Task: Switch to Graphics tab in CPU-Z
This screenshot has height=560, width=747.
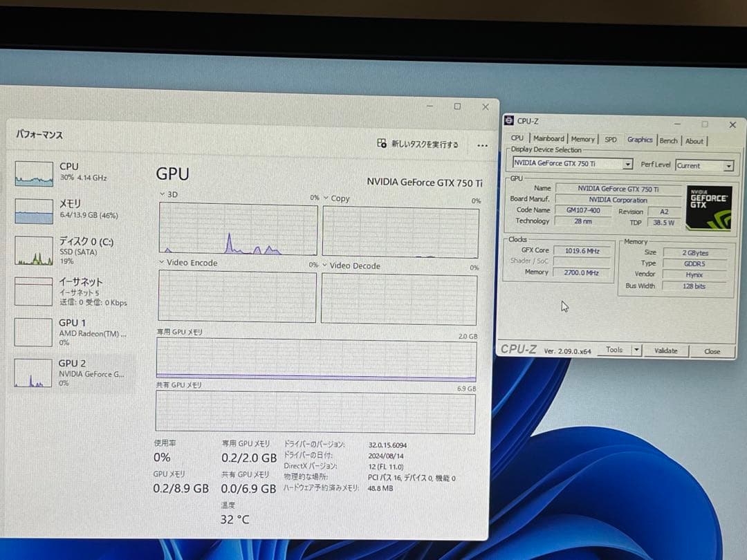Action: [640, 139]
